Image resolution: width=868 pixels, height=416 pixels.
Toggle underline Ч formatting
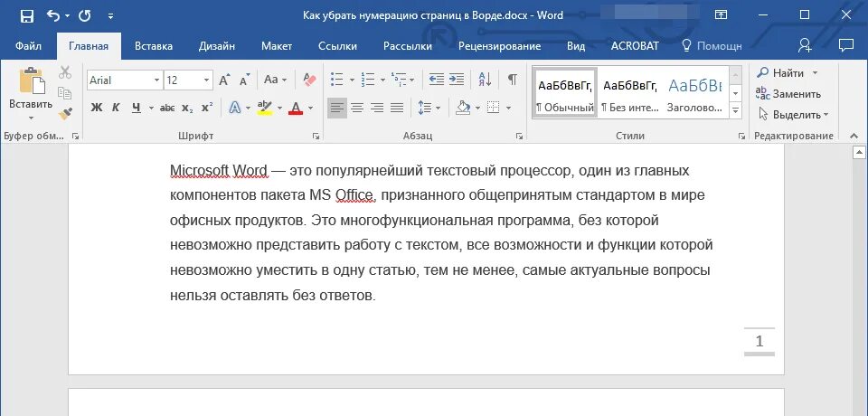click(x=136, y=108)
